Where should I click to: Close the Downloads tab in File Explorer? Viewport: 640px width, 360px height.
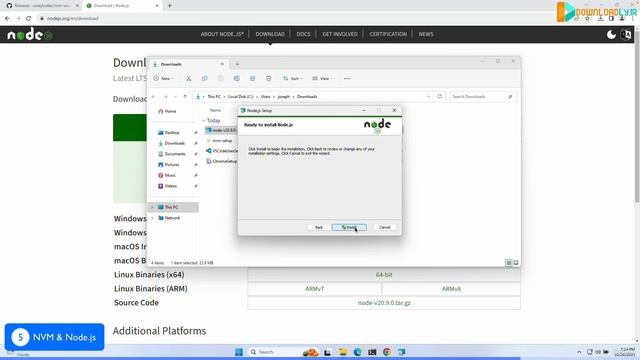tap(222, 64)
